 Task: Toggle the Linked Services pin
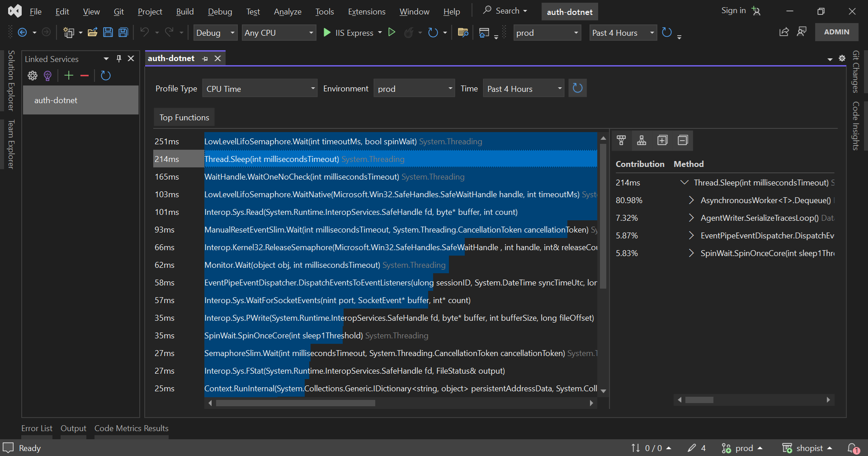[x=118, y=58]
